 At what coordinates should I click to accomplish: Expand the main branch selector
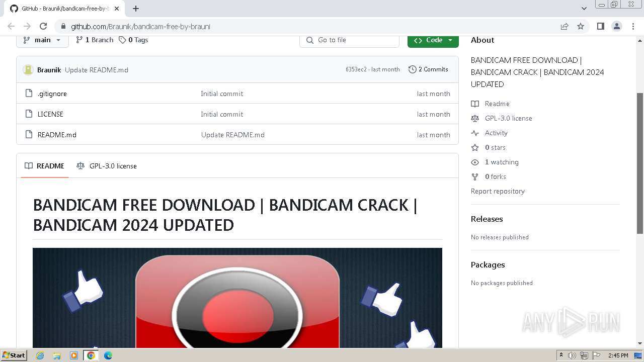tap(42, 40)
